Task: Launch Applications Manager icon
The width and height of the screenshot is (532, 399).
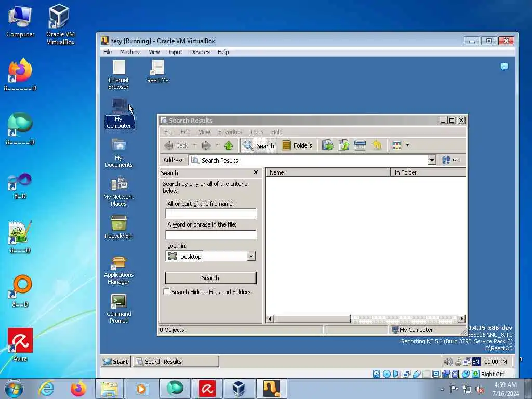Action: (x=119, y=270)
